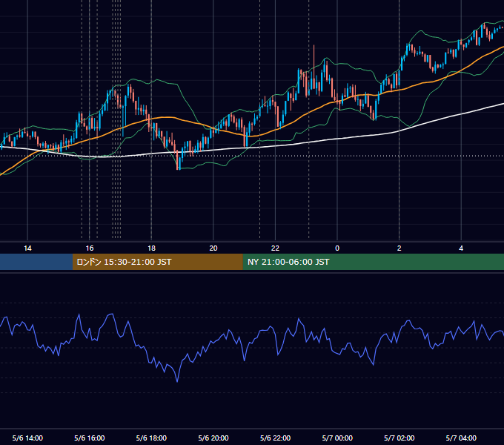Click the hour label 2 on price chart axis

point(399,248)
